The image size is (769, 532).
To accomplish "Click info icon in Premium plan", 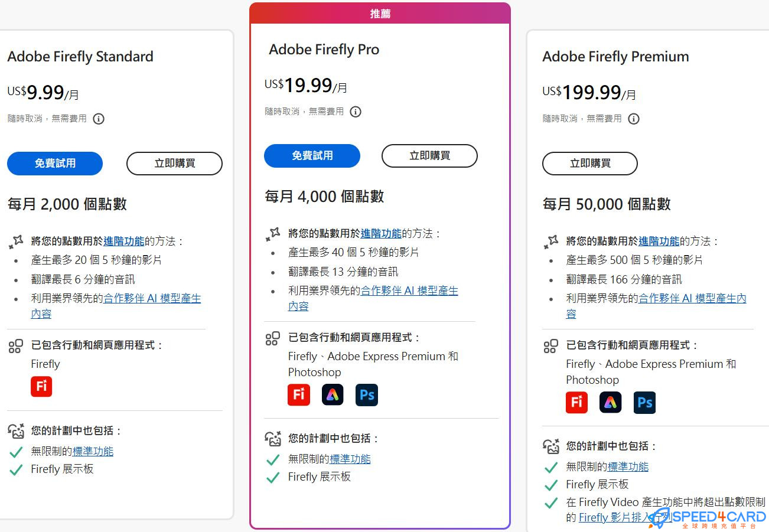I will tap(634, 119).
